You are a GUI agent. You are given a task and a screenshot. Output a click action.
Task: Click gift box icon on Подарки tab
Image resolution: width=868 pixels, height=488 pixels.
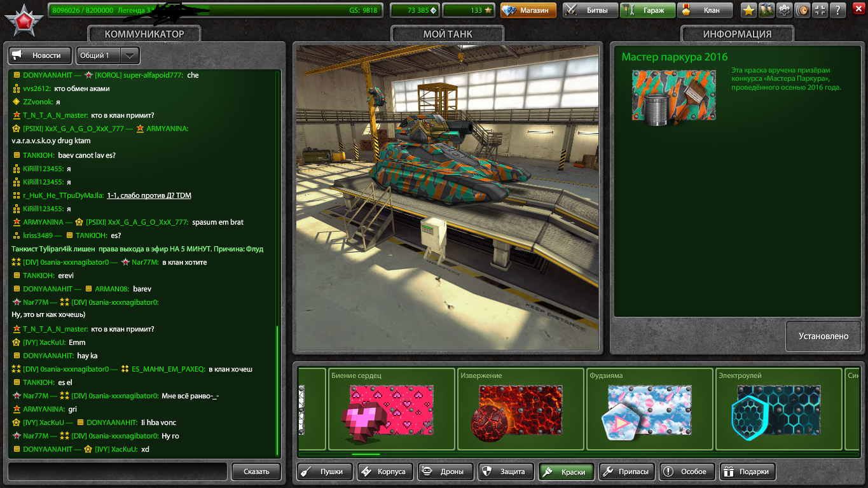coord(729,471)
